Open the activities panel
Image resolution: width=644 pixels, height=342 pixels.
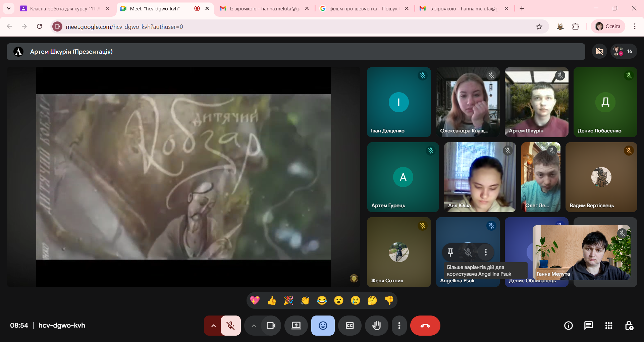609,326
